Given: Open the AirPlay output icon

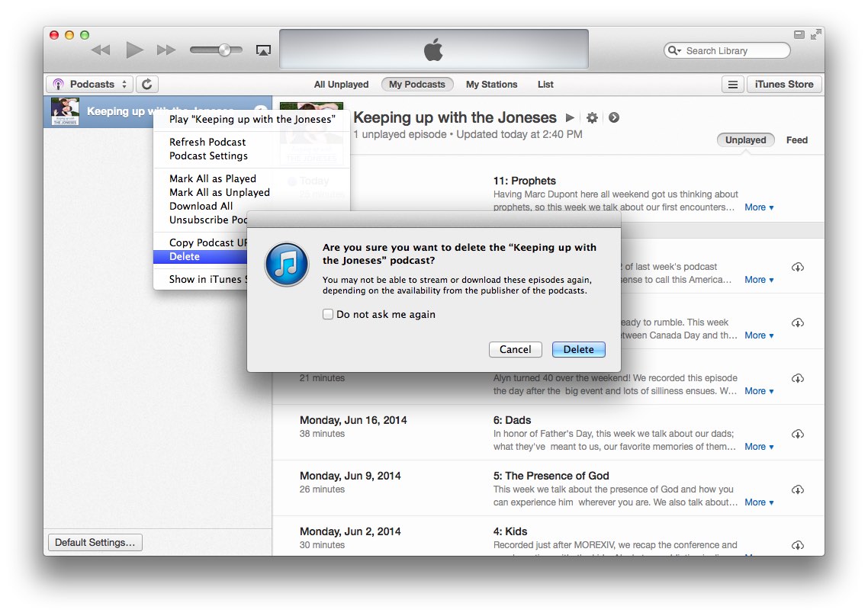Looking at the screenshot, I should 263,51.
